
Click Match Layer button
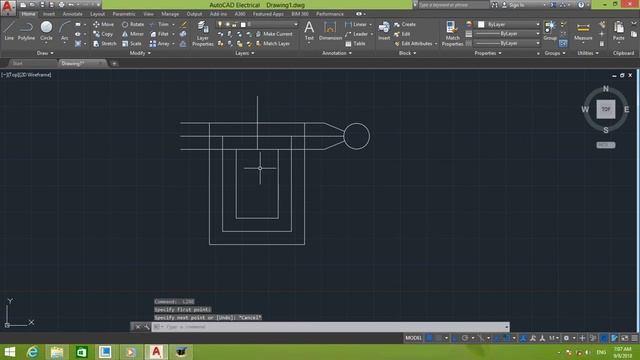273,43
